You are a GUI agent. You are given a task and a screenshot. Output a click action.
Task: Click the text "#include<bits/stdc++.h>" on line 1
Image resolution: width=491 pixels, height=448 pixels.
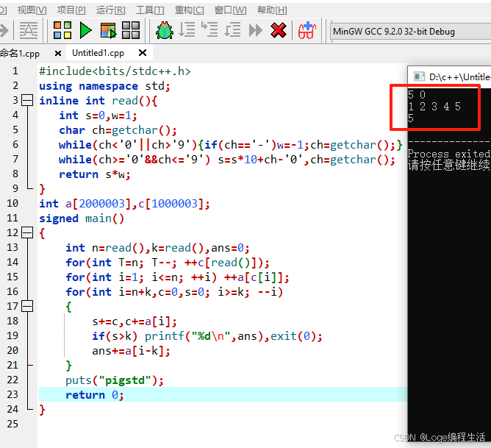pyautogui.click(x=115, y=71)
